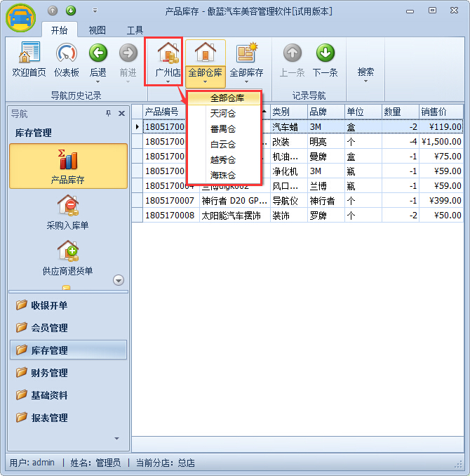Choose 天河仓 from warehouse list
The image size is (470, 476).
click(223, 113)
